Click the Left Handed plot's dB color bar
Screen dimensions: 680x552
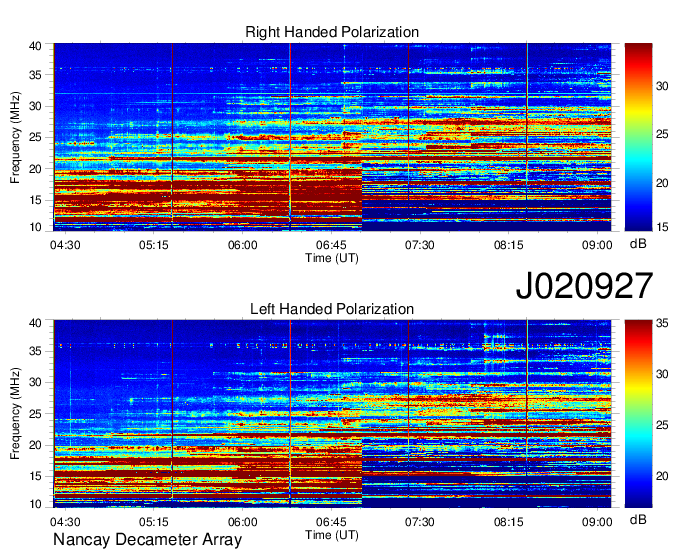click(638, 414)
